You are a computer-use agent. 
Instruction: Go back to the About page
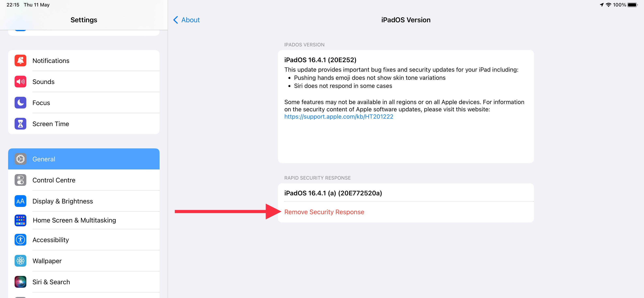(186, 20)
